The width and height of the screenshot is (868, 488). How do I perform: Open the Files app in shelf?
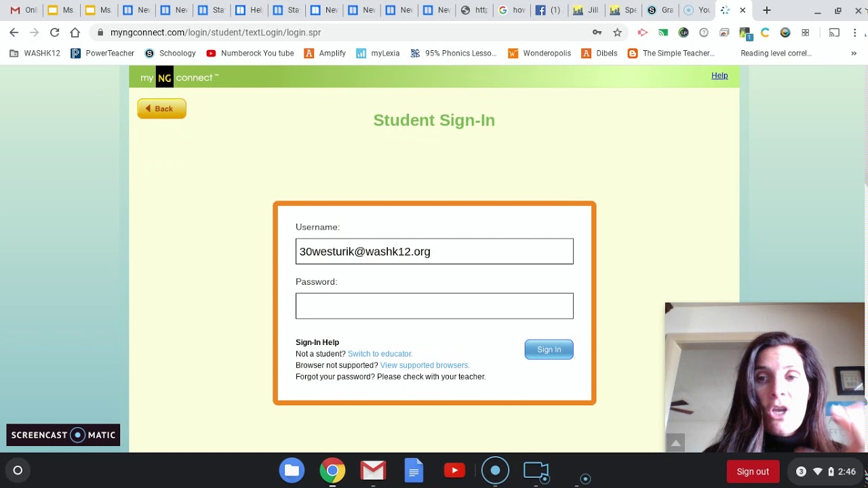[x=292, y=470]
